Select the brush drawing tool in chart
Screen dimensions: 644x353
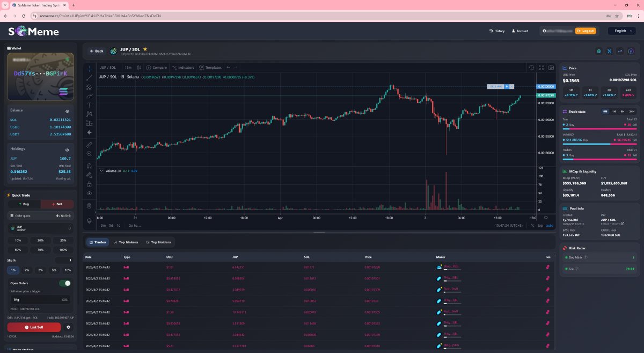point(89,96)
